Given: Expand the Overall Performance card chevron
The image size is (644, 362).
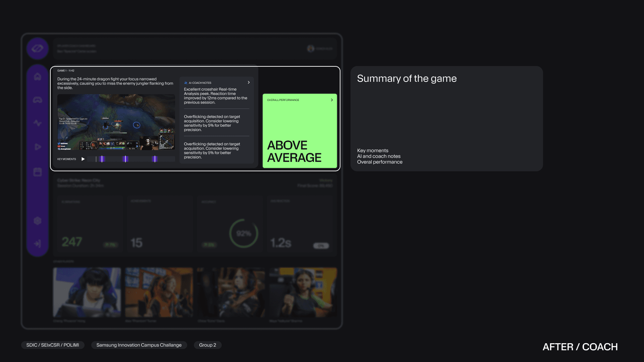Looking at the screenshot, I should coord(332,100).
